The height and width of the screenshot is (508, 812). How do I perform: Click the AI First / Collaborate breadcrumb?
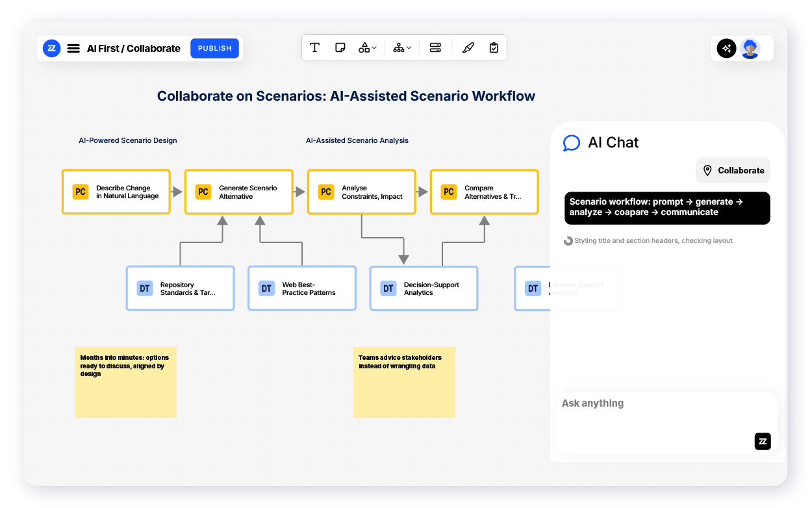[x=134, y=48]
